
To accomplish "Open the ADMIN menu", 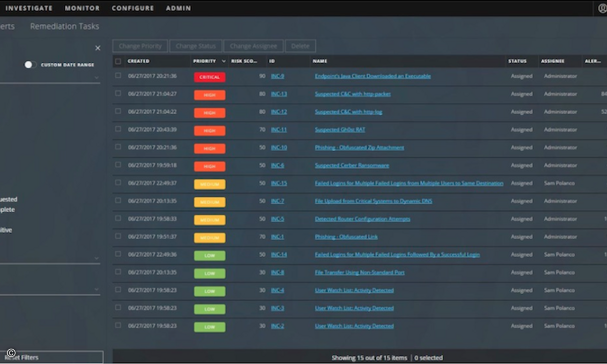I will click(x=179, y=8).
